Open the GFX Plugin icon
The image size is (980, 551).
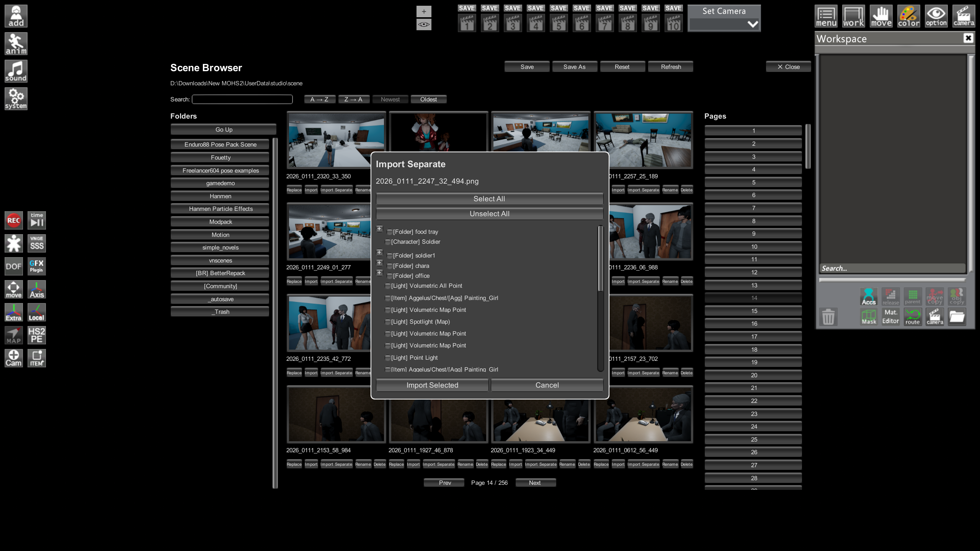[x=37, y=266]
